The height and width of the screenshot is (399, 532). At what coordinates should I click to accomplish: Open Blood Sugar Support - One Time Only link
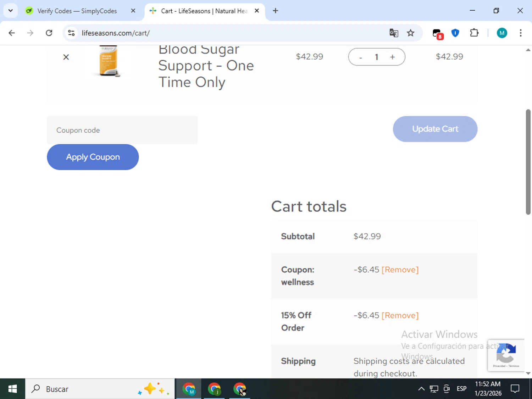(206, 66)
